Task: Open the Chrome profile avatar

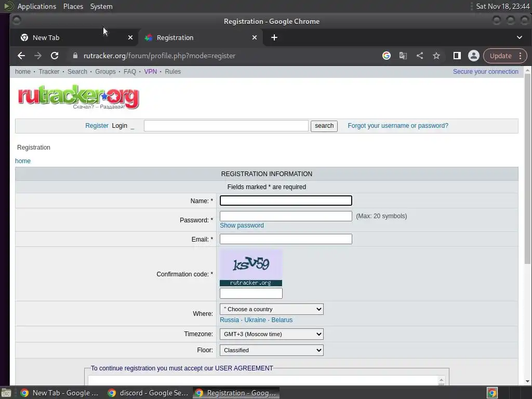Action: coord(474,56)
